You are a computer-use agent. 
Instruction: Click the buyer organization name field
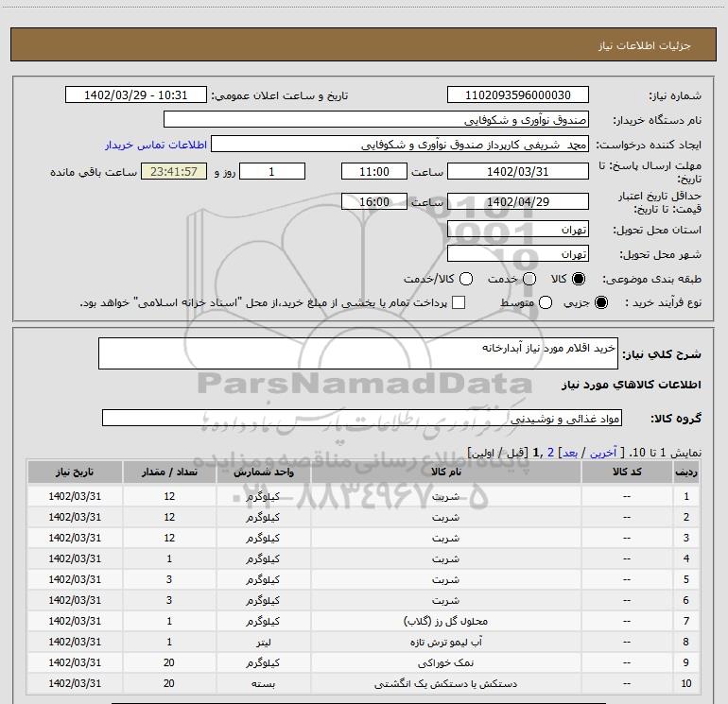(376, 120)
